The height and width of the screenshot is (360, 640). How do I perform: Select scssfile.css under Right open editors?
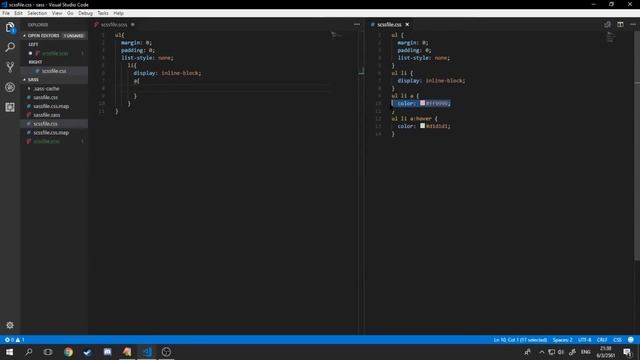[54, 71]
